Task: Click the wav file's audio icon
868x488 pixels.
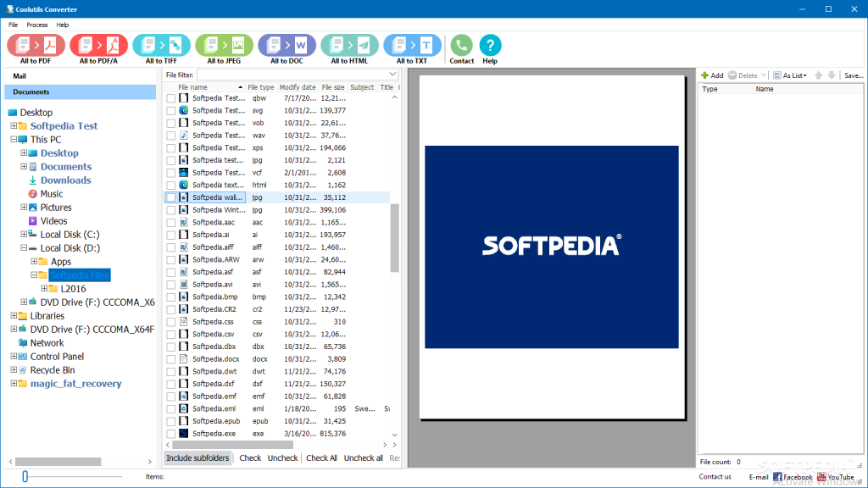Action: (183, 135)
